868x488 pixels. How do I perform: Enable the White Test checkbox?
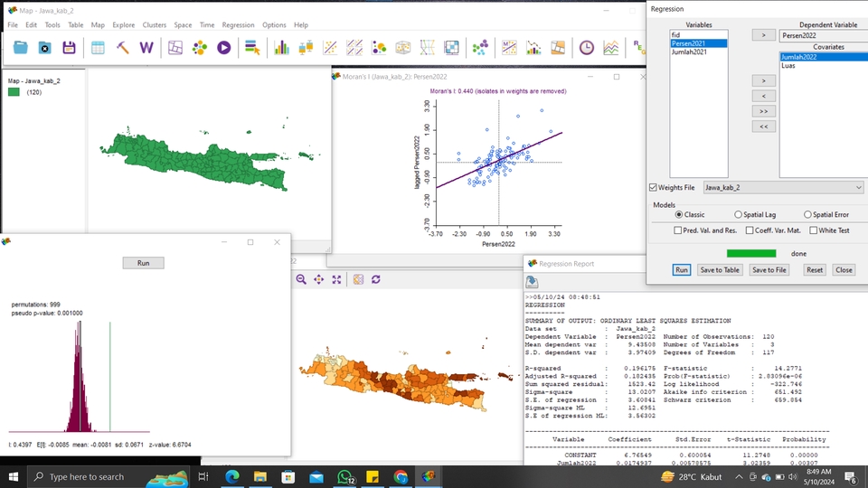click(x=813, y=230)
